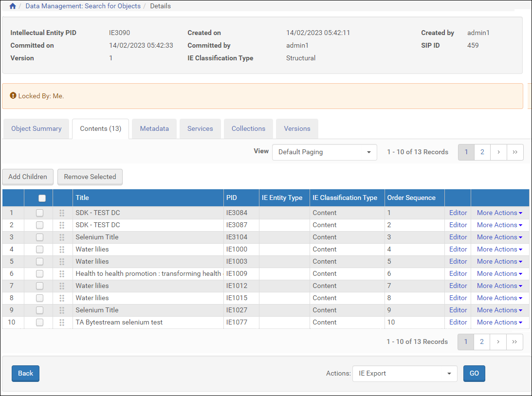Screen dimensions: 532x396
Task: Go to next page in bottom pagination
Action: coord(498,342)
